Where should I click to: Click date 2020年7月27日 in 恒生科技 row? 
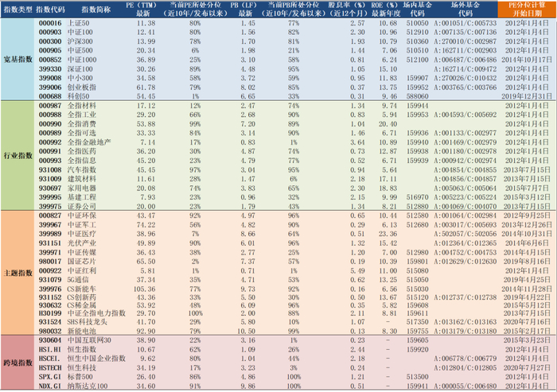(x=527, y=368)
